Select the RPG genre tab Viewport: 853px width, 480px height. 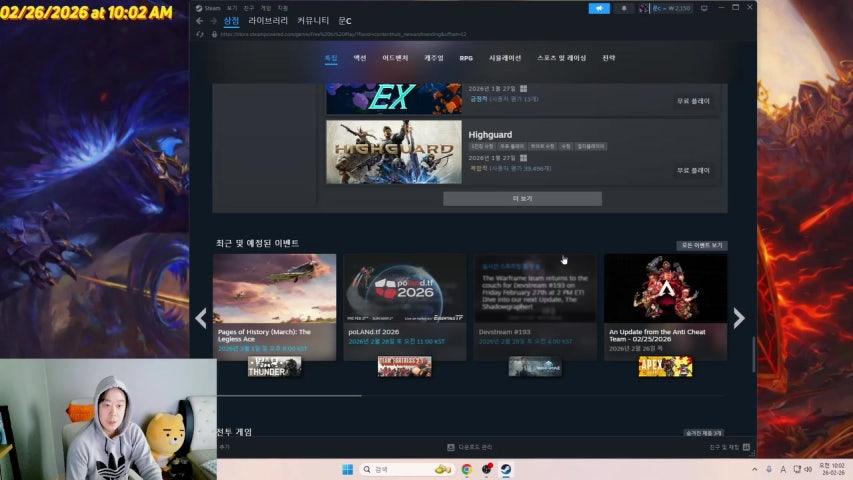pyautogui.click(x=466, y=58)
